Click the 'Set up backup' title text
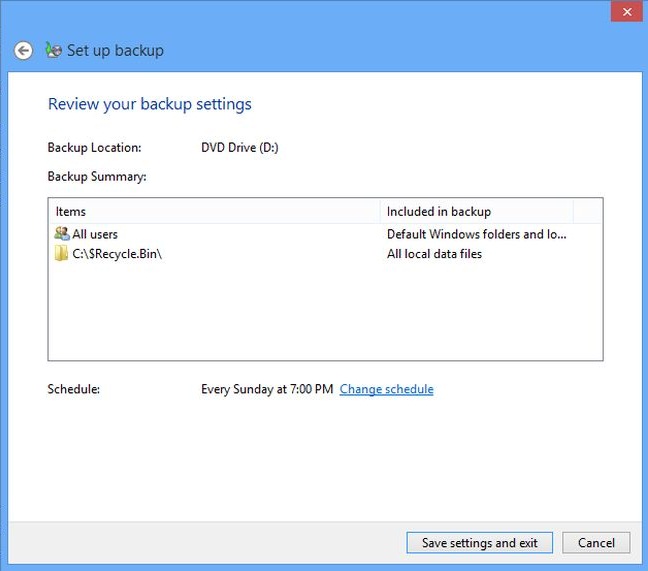 point(115,50)
